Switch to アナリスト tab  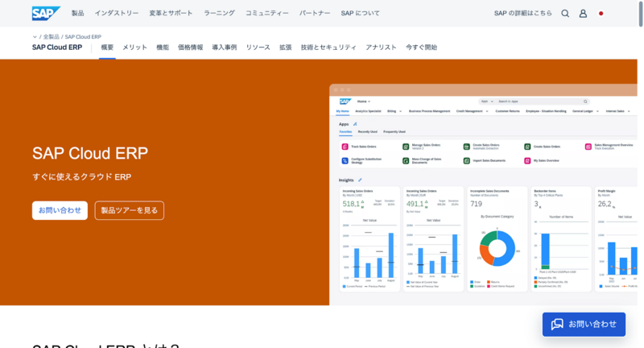[x=381, y=48]
